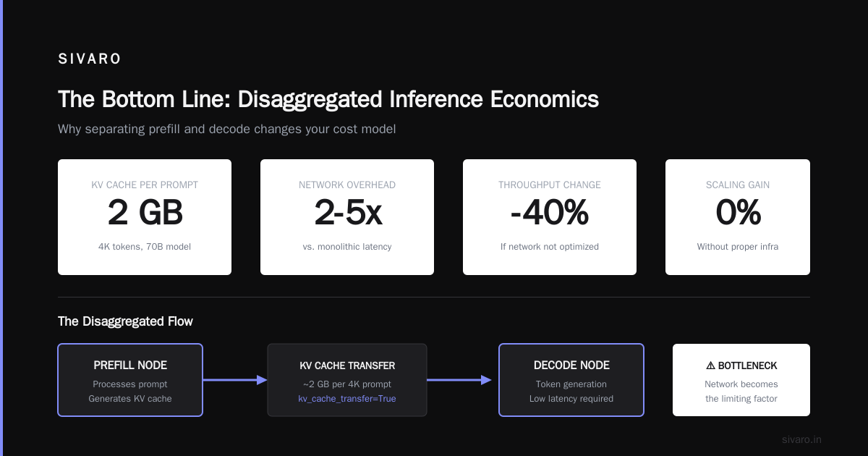Open the sivaro.in link at bottom right
The width and height of the screenshot is (868, 456).
point(801,439)
